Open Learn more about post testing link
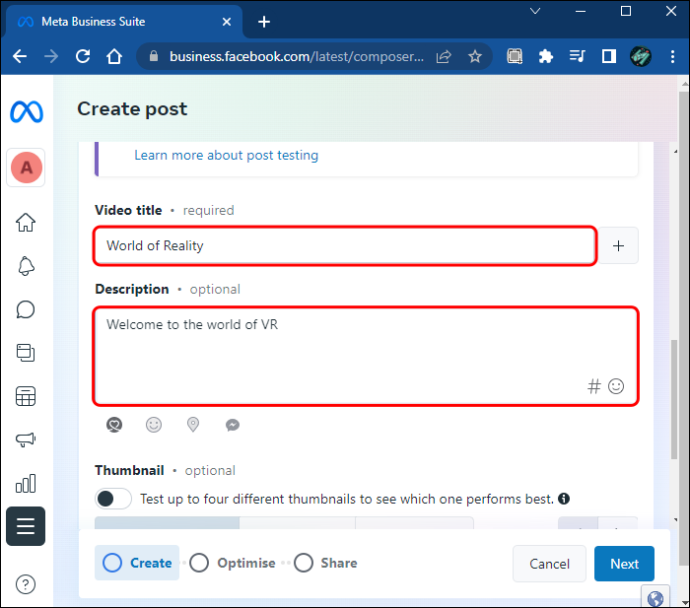 tap(226, 155)
